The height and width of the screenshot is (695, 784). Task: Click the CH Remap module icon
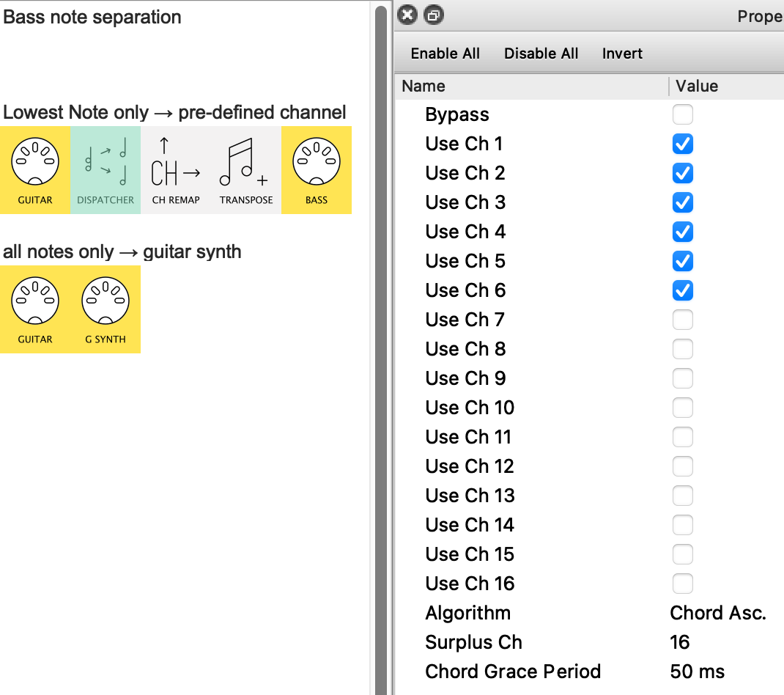(x=176, y=170)
